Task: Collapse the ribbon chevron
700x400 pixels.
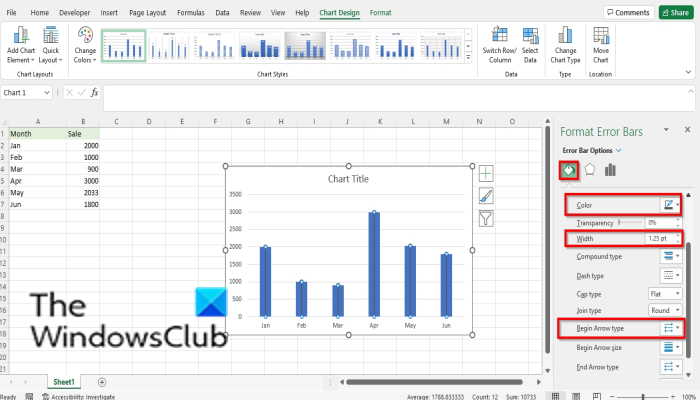Action: pos(688,72)
